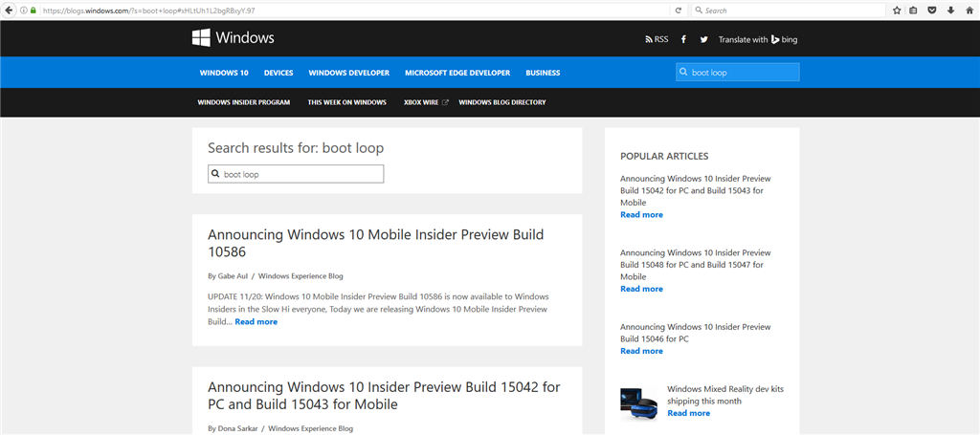Open the site info icon in address bar
The image size is (980, 435).
[24, 11]
